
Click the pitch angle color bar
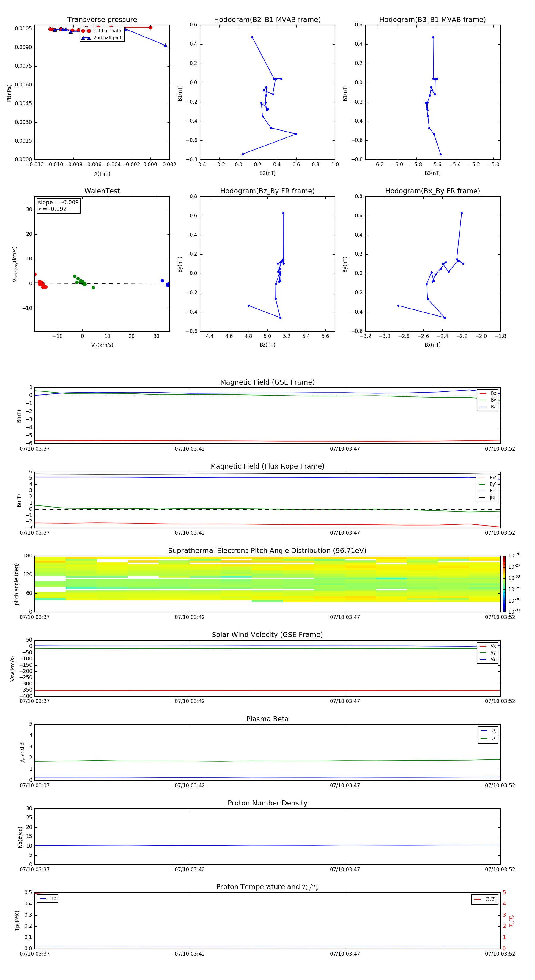pyautogui.click(x=504, y=584)
